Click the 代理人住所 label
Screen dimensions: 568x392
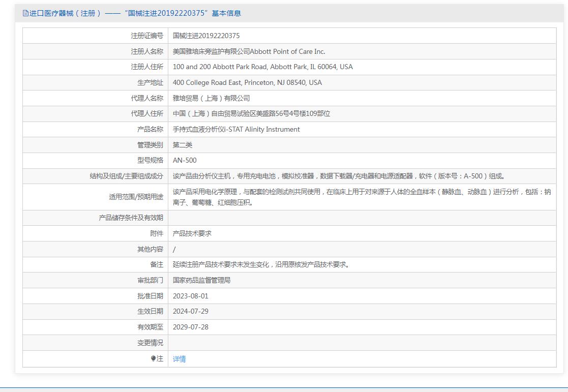tap(147, 113)
